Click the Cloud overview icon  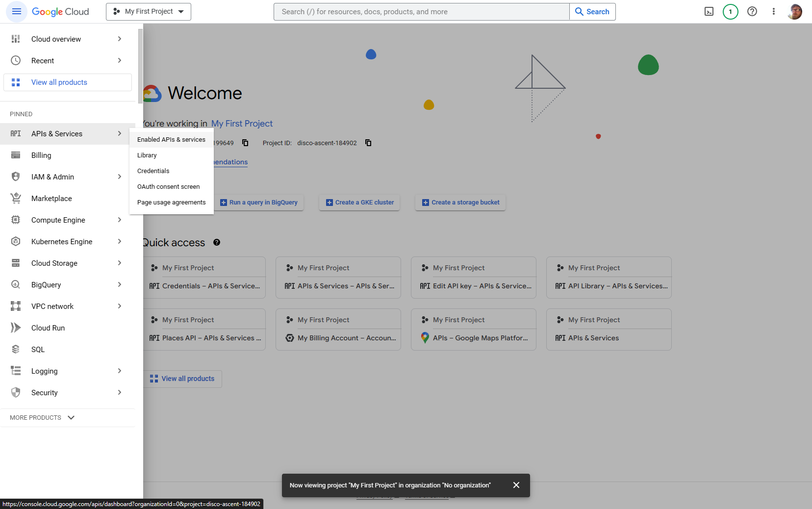pyautogui.click(x=16, y=39)
